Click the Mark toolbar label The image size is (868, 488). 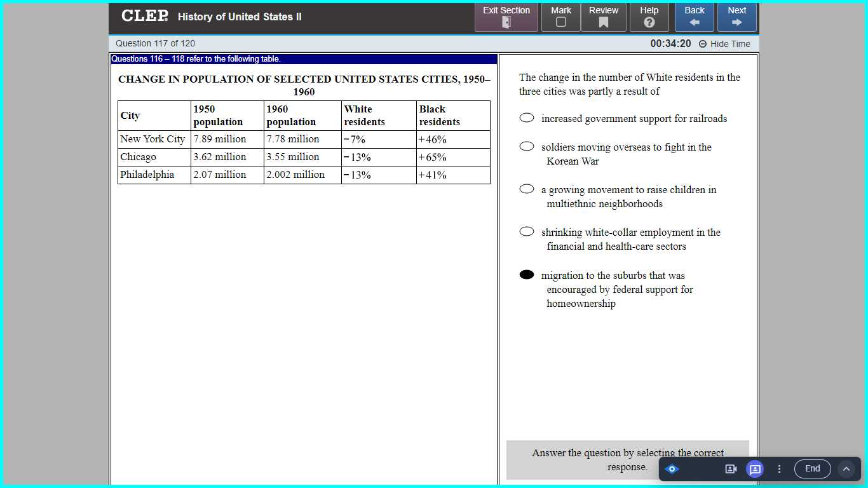click(x=560, y=10)
